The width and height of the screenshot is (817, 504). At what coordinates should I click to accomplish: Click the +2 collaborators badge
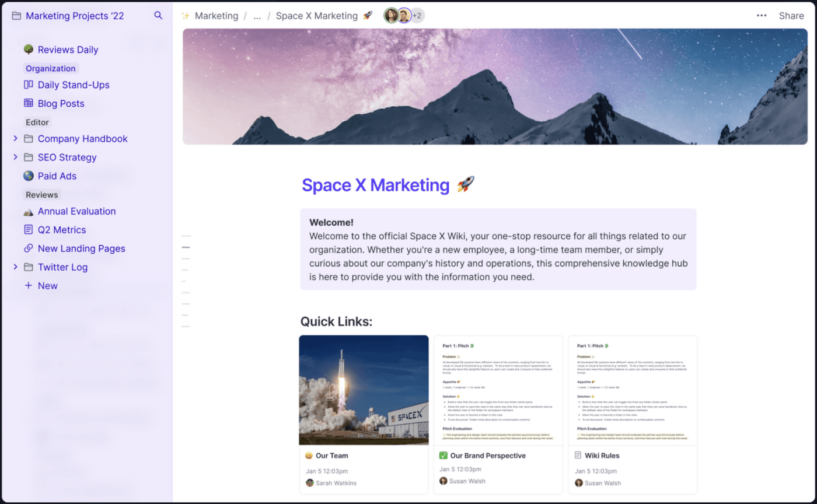pyautogui.click(x=418, y=16)
